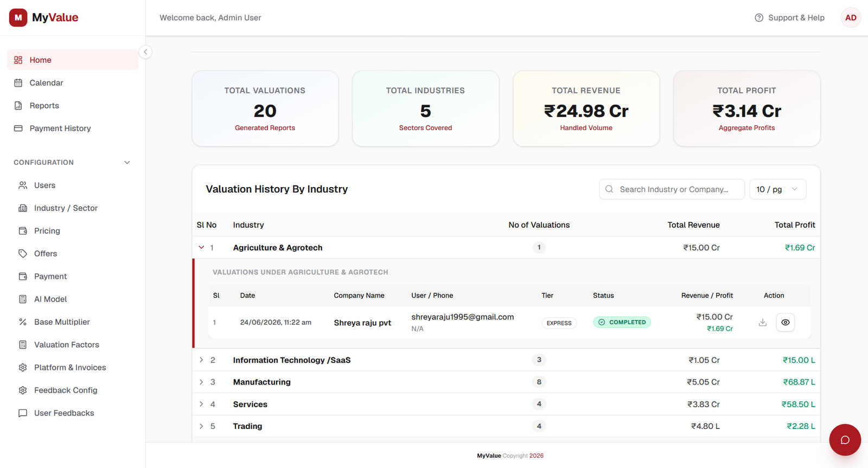The width and height of the screenshot is (868, 468).
Task: Open the Home menu item
Action: coord(73,60)
